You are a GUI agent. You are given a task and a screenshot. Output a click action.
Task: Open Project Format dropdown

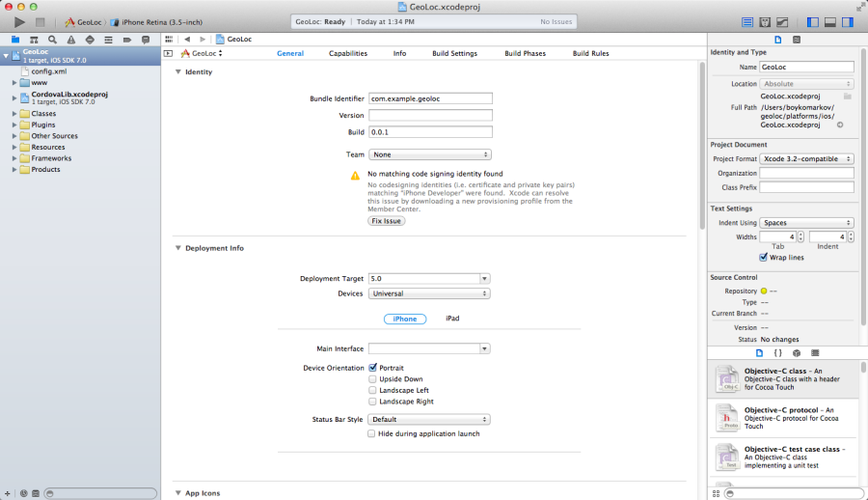pyautogui.click(x=806, y=159)
